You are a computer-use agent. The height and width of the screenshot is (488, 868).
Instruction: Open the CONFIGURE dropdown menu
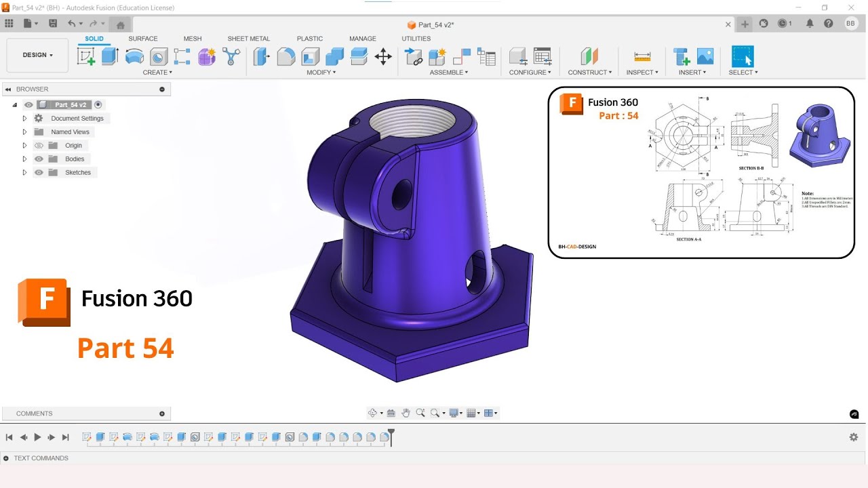(x=530, y=73)
